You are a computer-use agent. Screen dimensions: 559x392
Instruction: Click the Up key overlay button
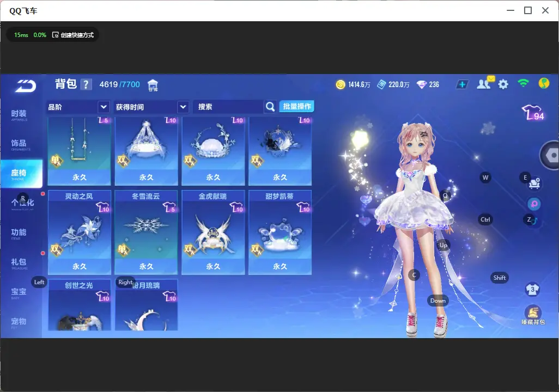[443, 245]
